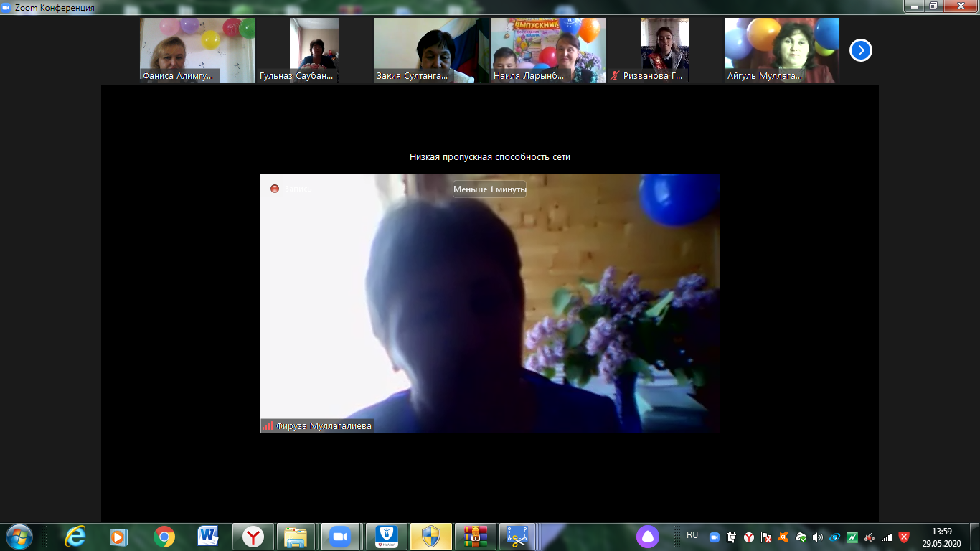Switch to the Zoom taskbar button

click(339, 537)
